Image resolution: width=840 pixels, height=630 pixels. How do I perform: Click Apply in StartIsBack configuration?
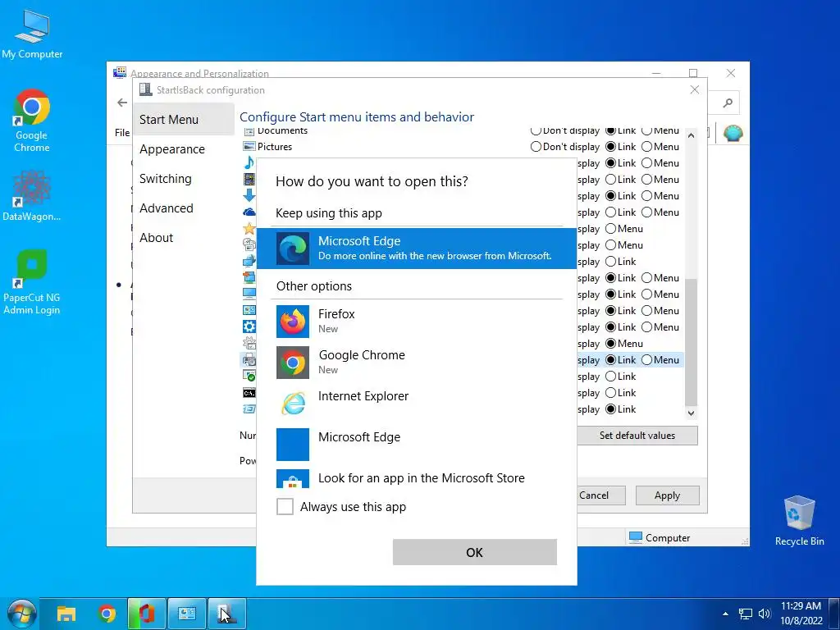668,495
